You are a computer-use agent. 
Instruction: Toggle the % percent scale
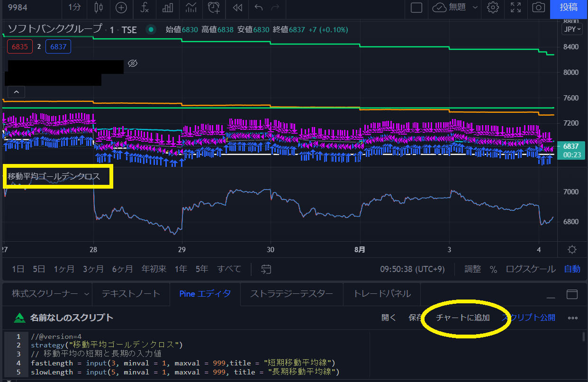pyautogui.click(x=493, y=269)
